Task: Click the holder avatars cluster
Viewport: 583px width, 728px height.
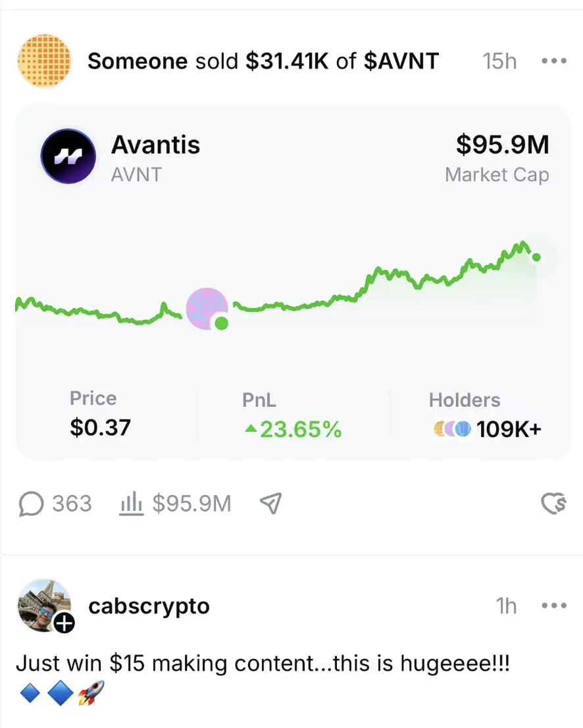Action: pos(452,430)
